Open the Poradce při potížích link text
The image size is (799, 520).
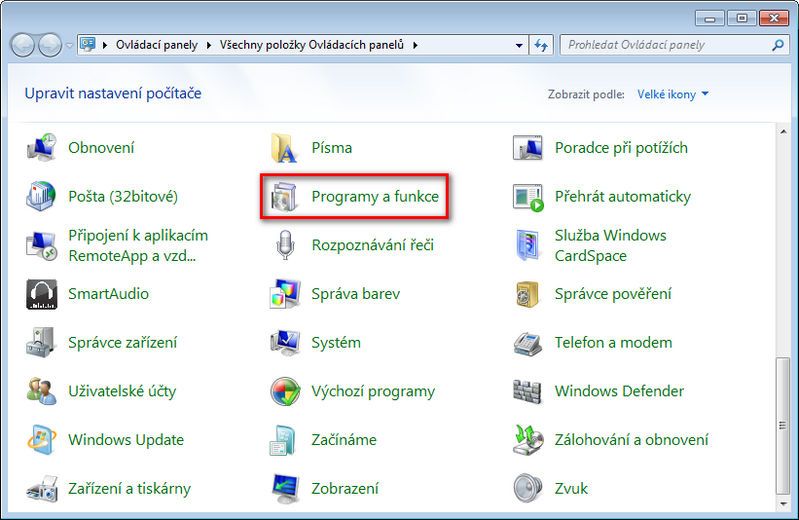pos(621,148)
